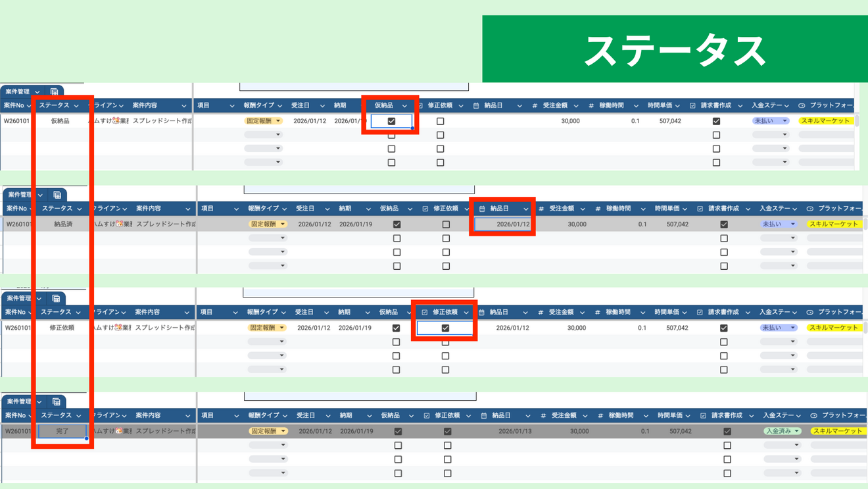Click # icon before 稼働時間 in 仮納品-status table

591,106
